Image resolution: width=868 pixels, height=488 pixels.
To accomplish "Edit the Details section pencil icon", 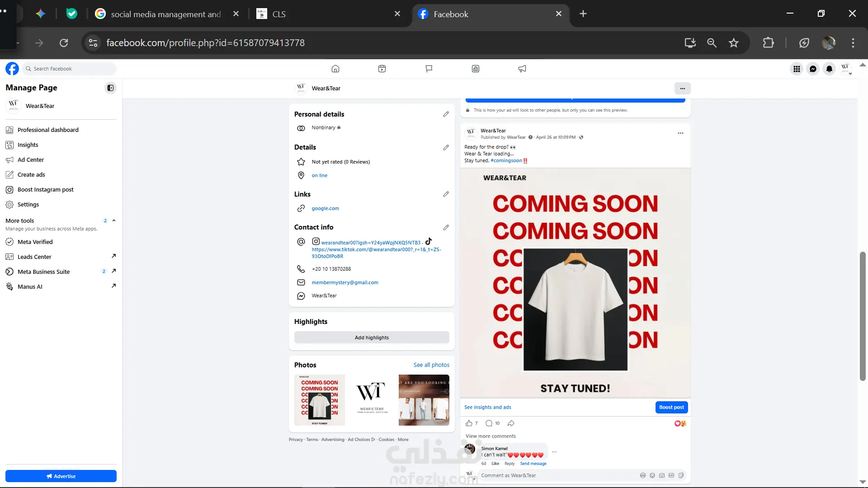I will [446, 148].
